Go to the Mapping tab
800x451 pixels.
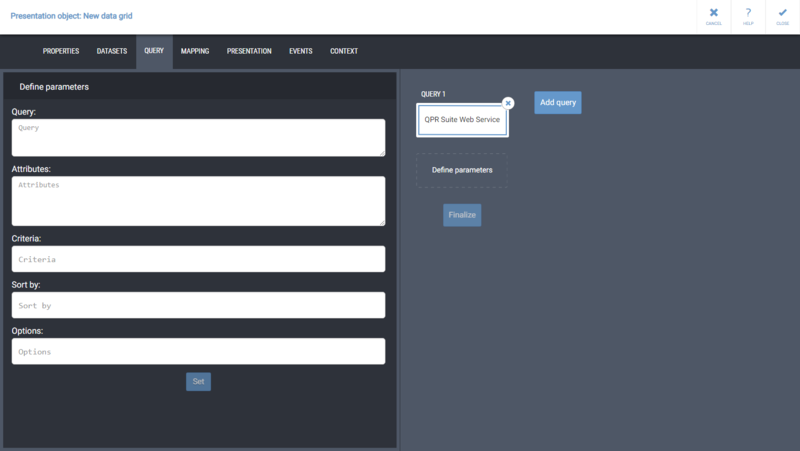point(195,51)
